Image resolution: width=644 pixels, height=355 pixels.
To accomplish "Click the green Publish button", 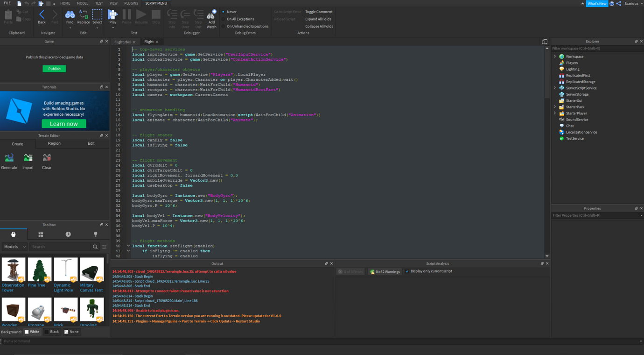I will (54, 68).
